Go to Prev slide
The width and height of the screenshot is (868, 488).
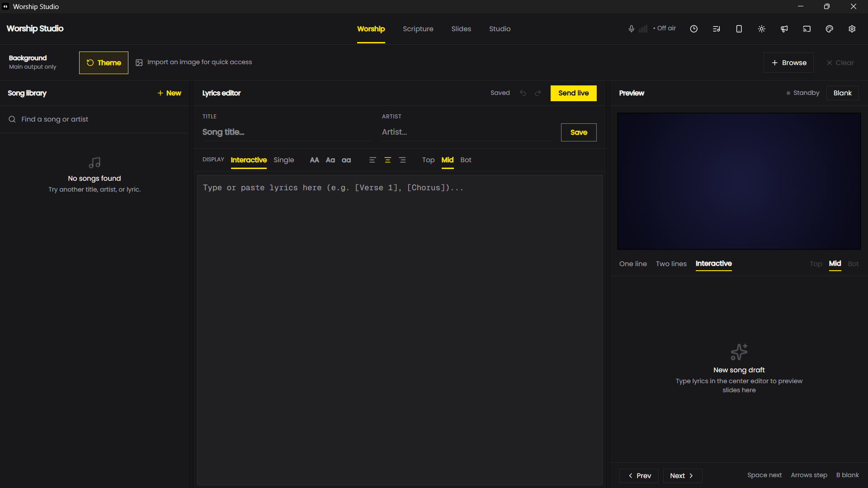[x=639, y=476]
